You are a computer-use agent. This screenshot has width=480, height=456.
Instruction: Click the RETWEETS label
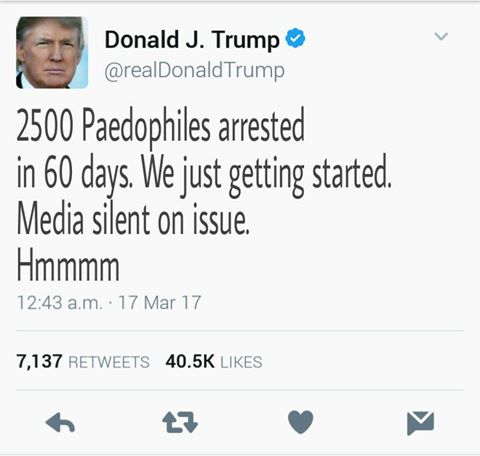109,362
